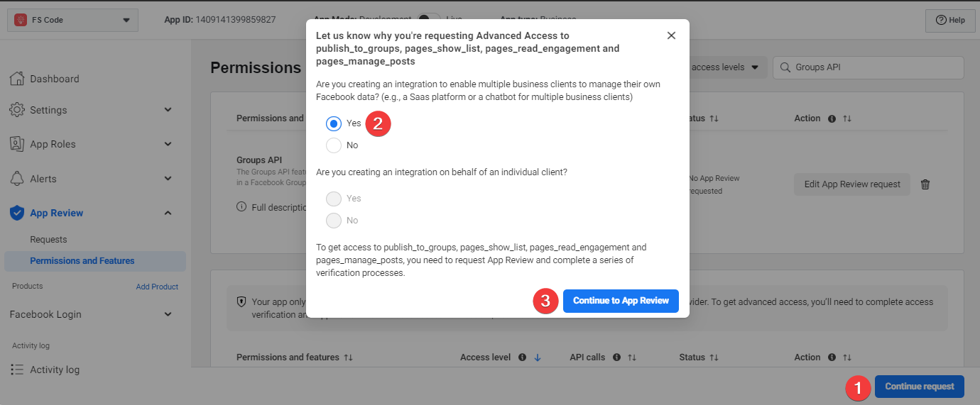This screenshot has width=980, height=405.
Task: Click the Dashboard house icon
Action: (x=17, y=79)
